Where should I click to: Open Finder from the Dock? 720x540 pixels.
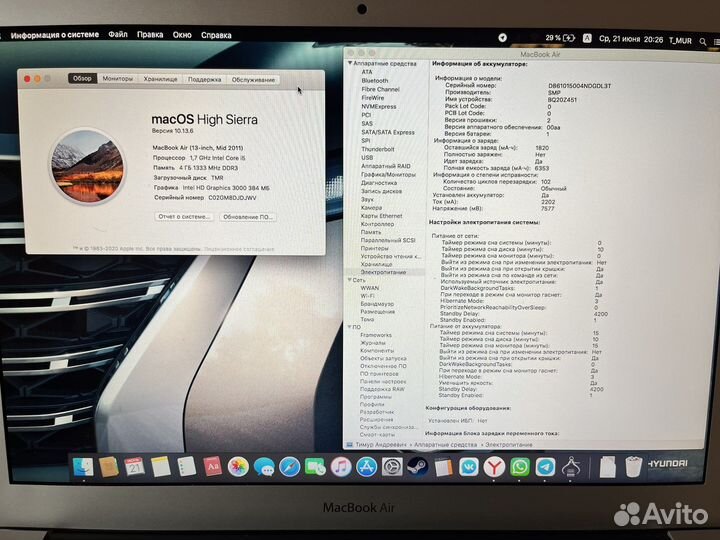tap(83, 467)
